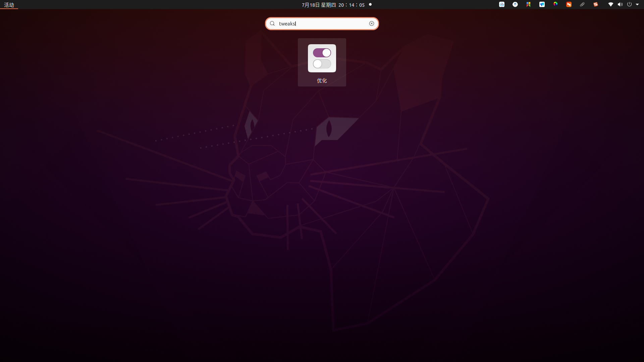Viewport: 644px width, 362px height.
Task: Click the volume speaker indicator
Action: click(x=620, y=5)
